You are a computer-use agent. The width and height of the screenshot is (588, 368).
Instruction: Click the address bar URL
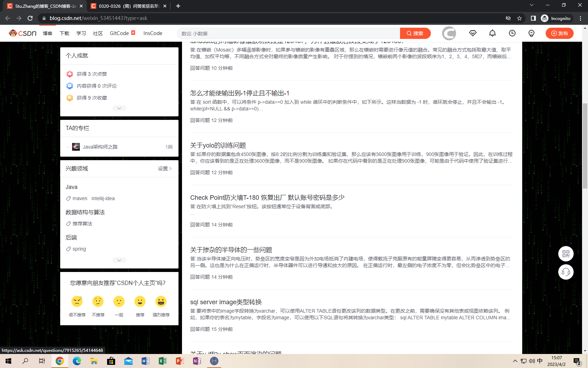coord(98,18)
